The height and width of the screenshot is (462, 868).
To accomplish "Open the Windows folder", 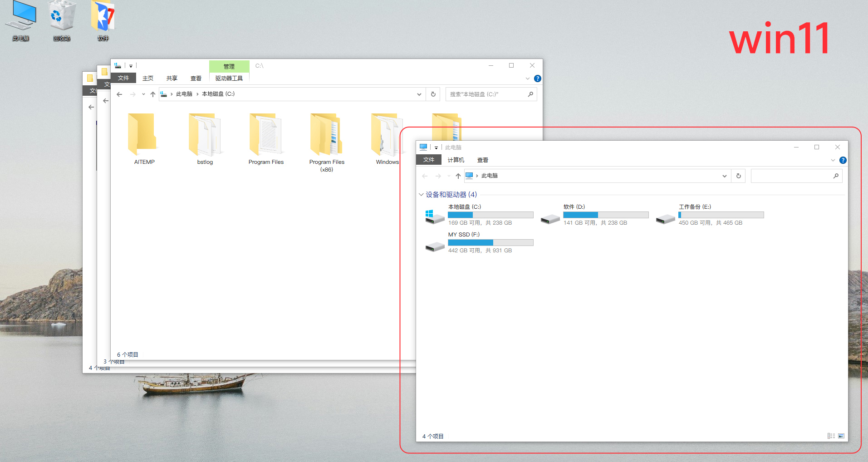I will pyautogui.click(x=387, y=138).
